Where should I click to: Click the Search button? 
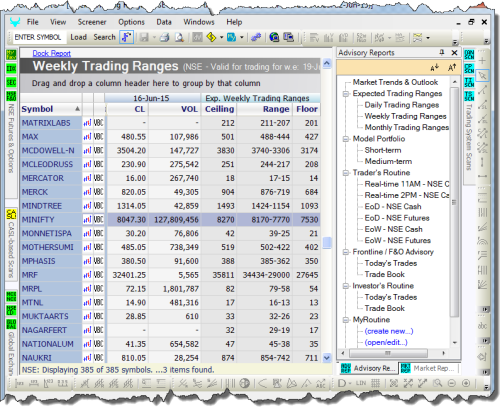click(104, 37)
